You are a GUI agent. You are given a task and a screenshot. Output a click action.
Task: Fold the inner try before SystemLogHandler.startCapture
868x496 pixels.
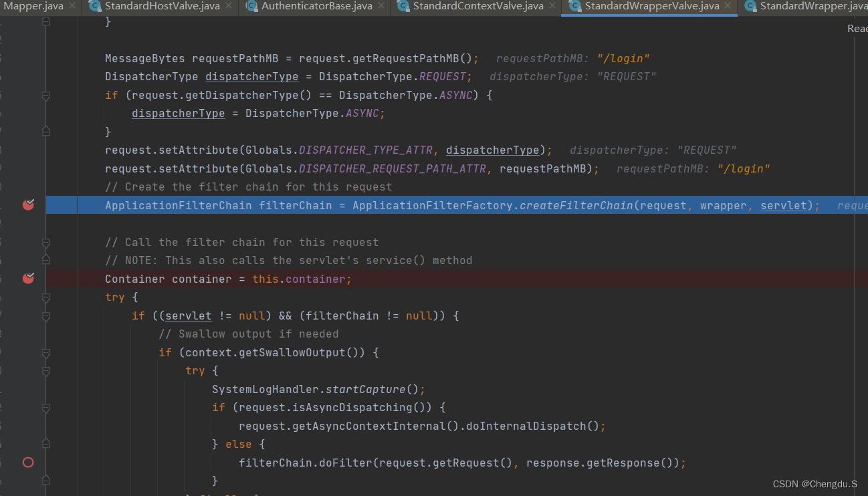[46, 371]
